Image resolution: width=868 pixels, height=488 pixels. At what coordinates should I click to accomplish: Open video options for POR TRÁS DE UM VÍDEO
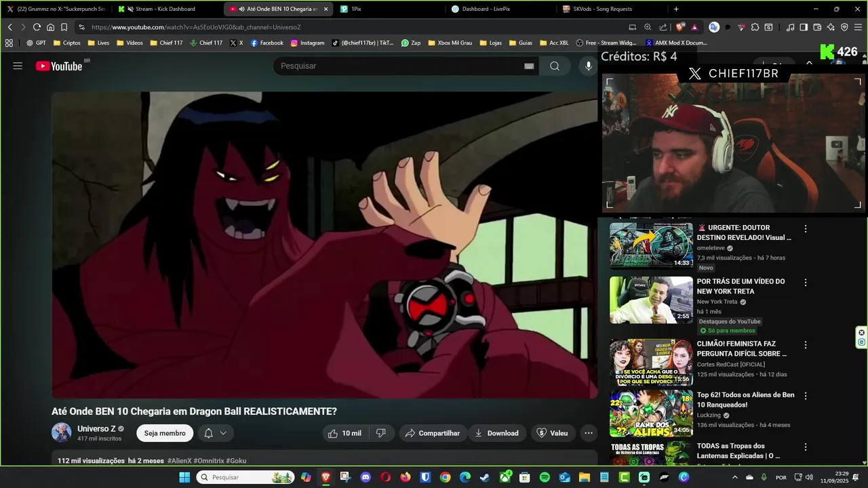click(x=806, y=282)
